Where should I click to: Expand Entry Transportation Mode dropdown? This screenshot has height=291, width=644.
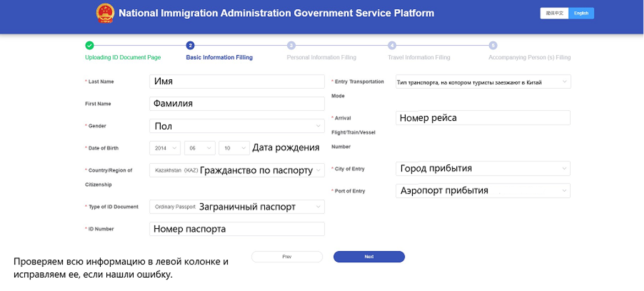(483, 82)
